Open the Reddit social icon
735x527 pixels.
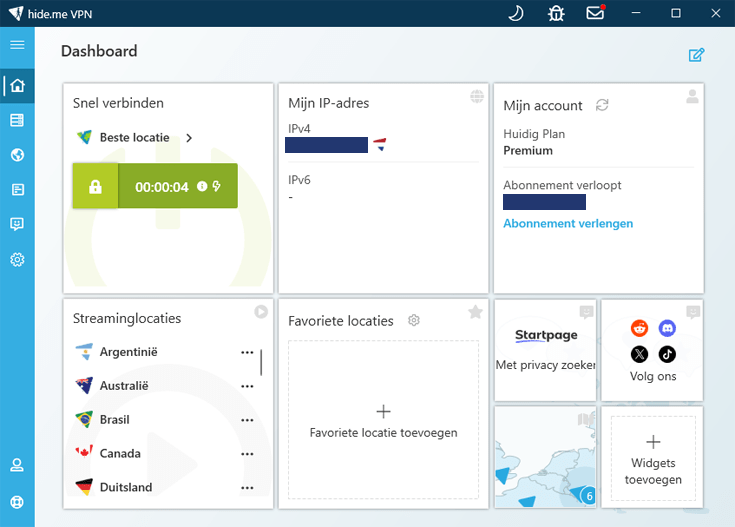(x=639, y=328)
